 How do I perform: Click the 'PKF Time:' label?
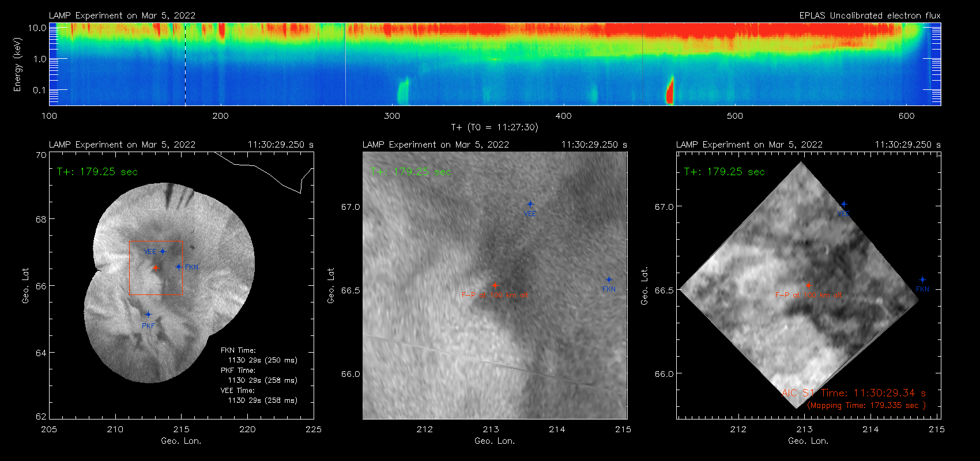pyautogui.click(x=238, y=371)
